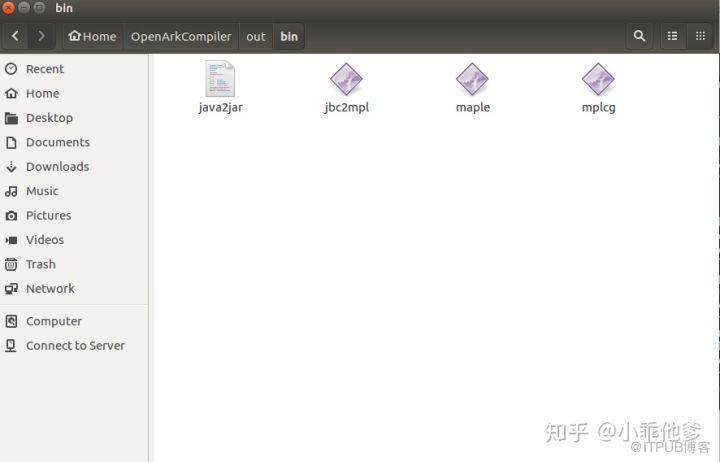720x462 pixels.
Task: Open Videos label in the sidebar
Action: (45, 240)
